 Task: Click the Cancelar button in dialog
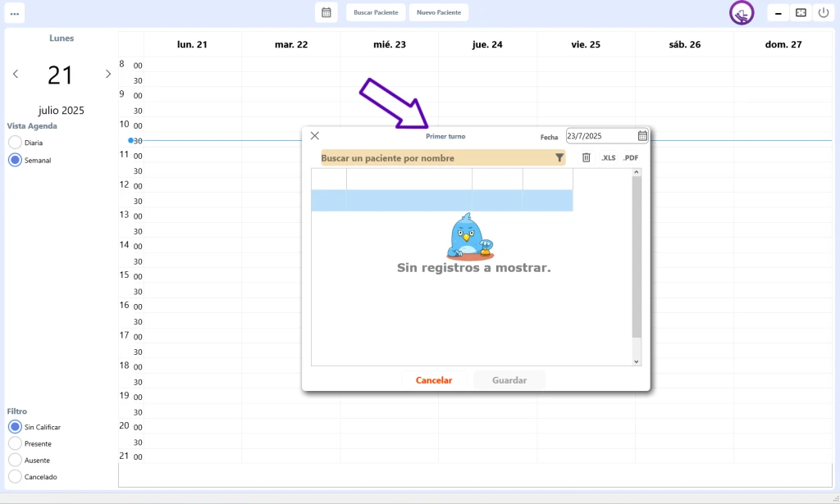434,380
